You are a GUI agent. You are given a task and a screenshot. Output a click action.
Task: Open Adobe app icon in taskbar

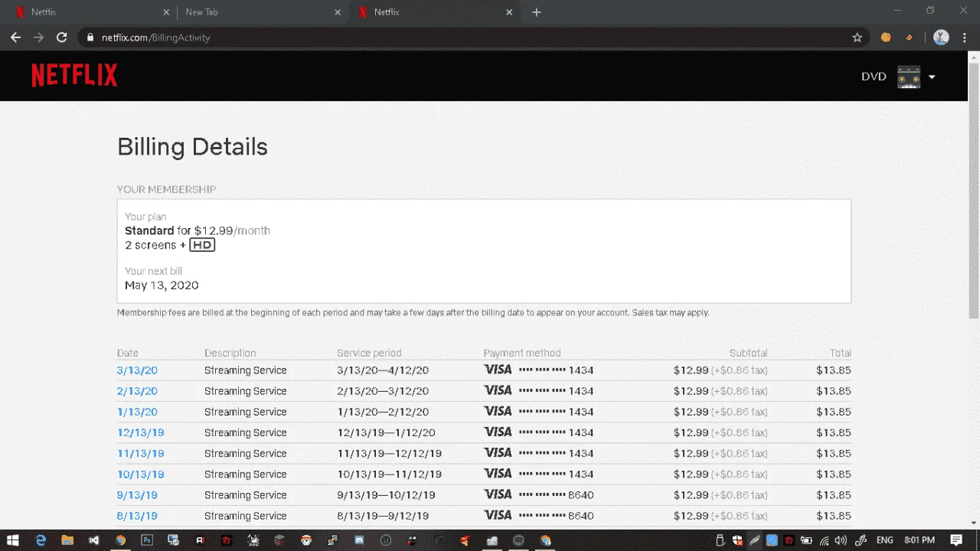(x=200, y=540)
